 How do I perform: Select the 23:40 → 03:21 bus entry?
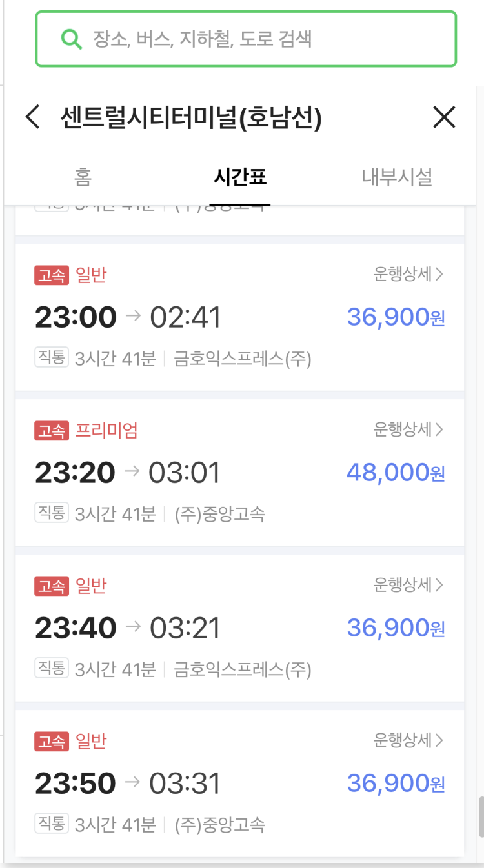tap(194, 628)
